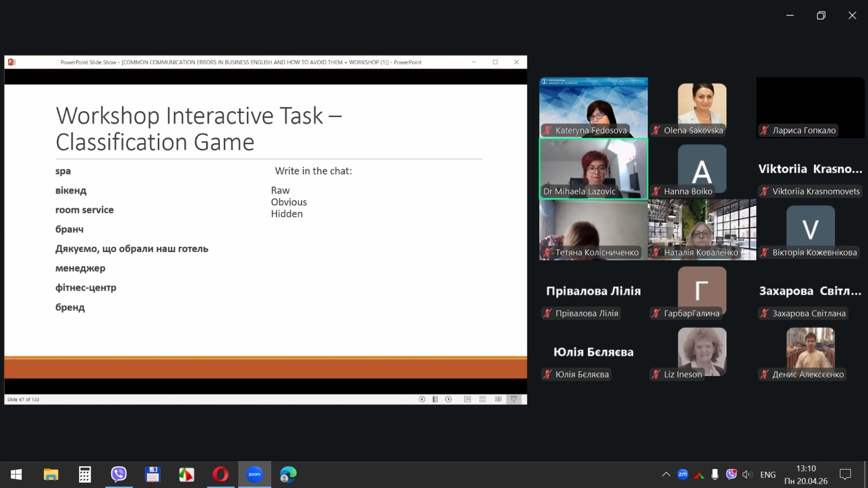Switch to Slide Sorter view icon
Screen dimensions: 868x488
tap(482, 399)
